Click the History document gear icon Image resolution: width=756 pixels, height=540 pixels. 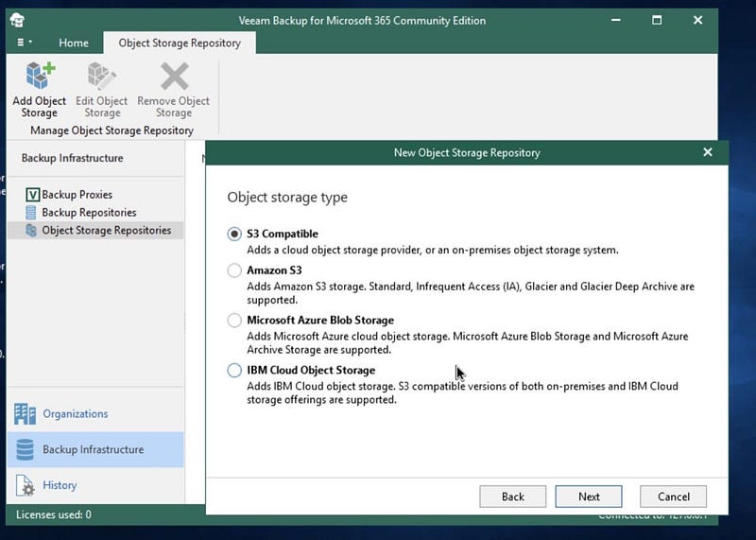[25, 485]
